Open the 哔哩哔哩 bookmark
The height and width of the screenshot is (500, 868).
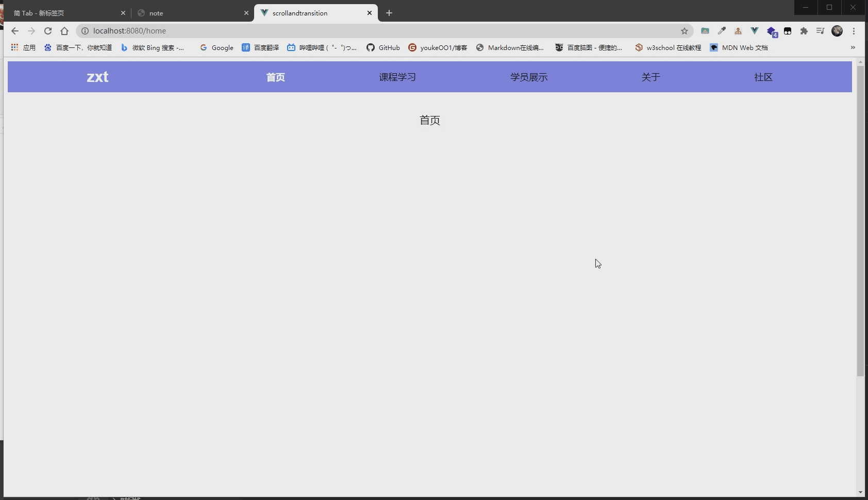322,47
